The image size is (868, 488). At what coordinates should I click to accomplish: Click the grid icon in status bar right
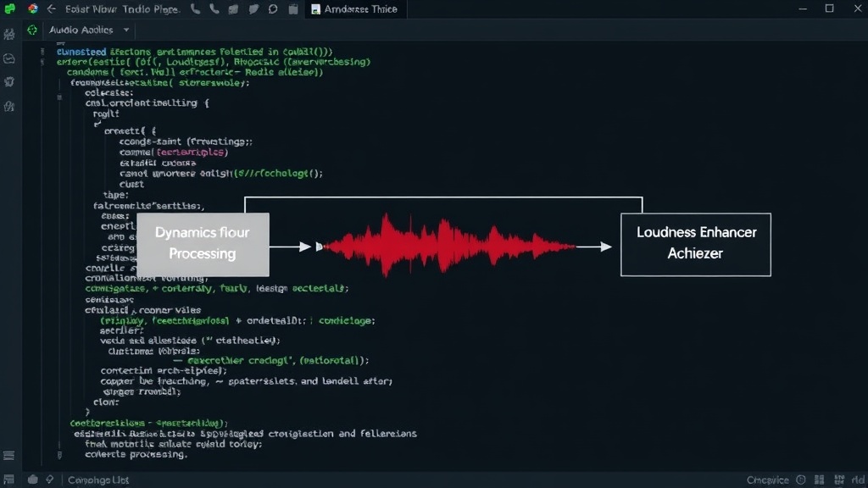[x=820, y=480]
